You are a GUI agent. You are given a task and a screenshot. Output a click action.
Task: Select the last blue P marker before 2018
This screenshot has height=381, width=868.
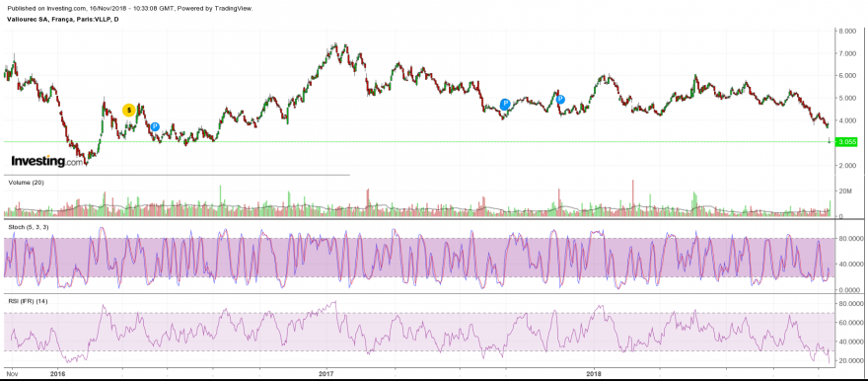click(560, 99)
